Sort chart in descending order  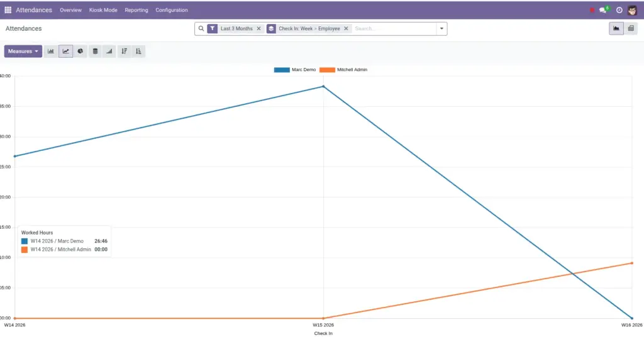[x=125, y=52]
